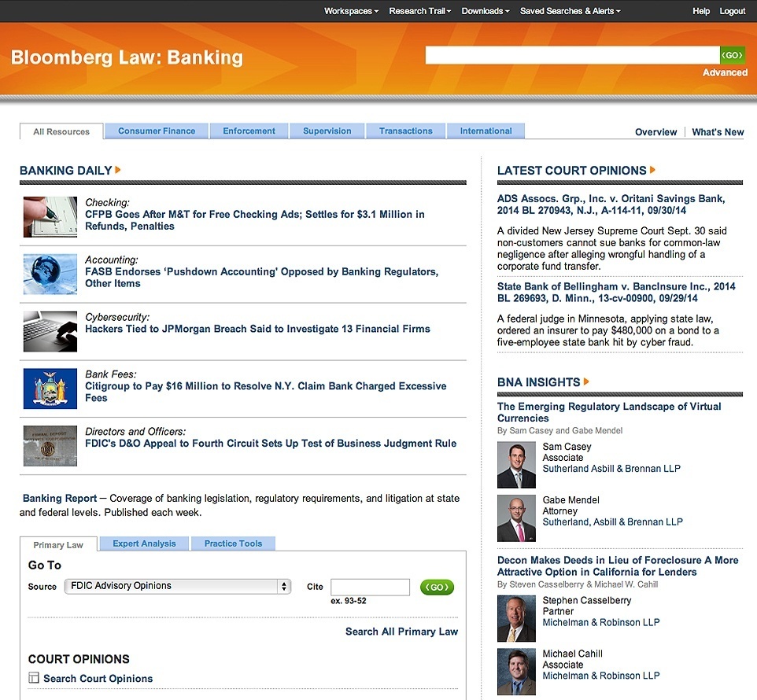Switch to the Practice Tools tab
Image resolution: width=757 pixels, height=700 pixels.
pyautogui.click(x=233, y=543)
